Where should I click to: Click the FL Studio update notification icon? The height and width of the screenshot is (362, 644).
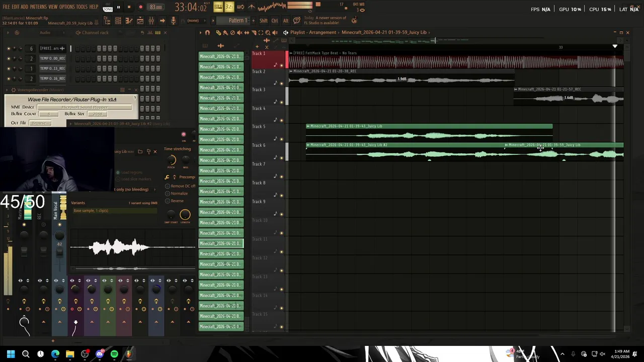click(x=354, y=20)
